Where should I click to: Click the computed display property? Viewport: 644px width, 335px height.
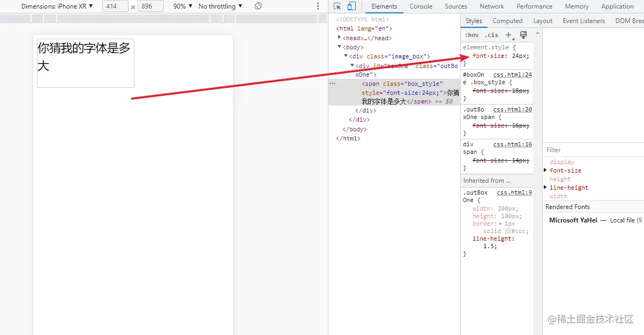click(561, 162)
